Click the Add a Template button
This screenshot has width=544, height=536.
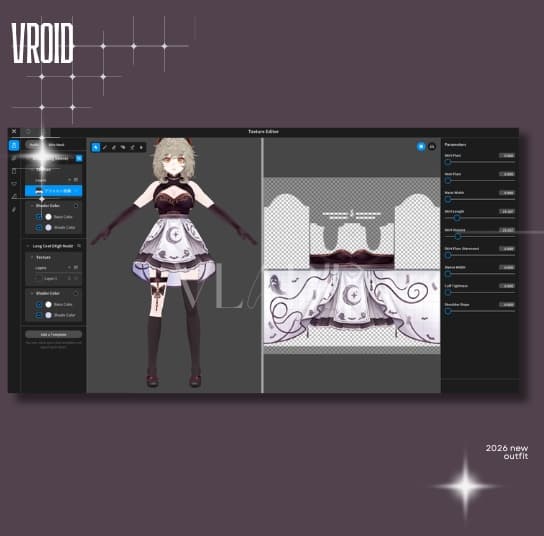tap(54, 334)
